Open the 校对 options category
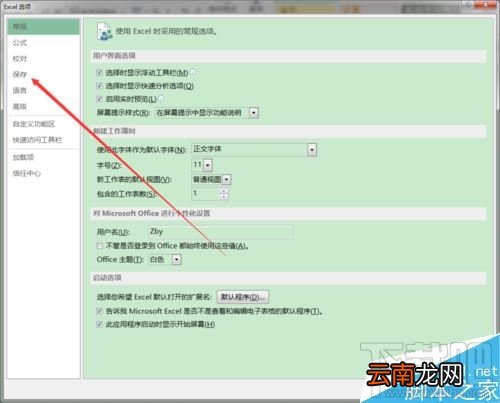500x403 pixels. coord(20,58)
